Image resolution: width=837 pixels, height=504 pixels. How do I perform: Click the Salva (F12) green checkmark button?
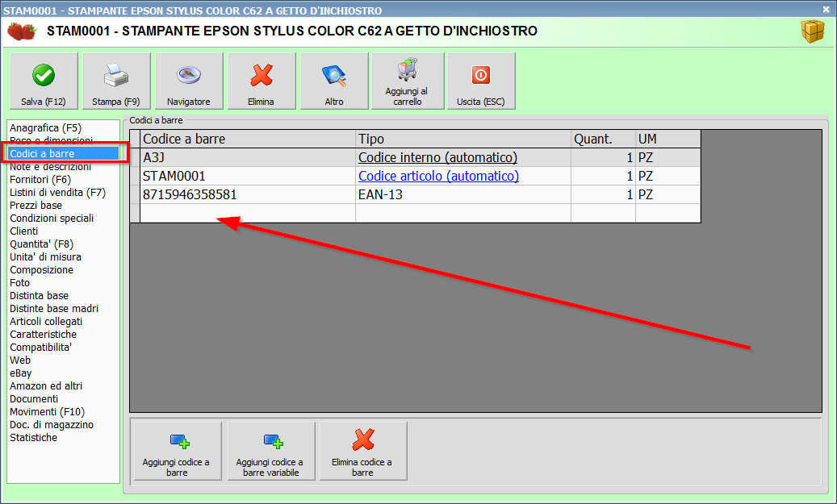click(x=44, y=81)
